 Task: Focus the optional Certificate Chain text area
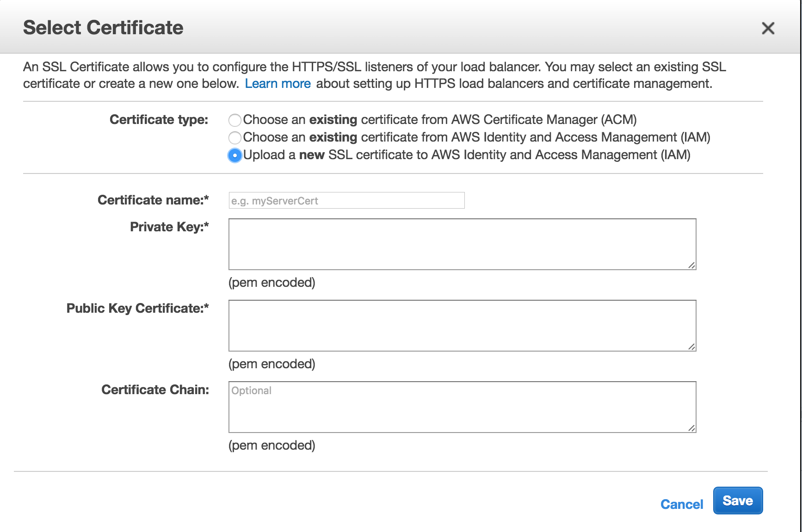(462, 407)
